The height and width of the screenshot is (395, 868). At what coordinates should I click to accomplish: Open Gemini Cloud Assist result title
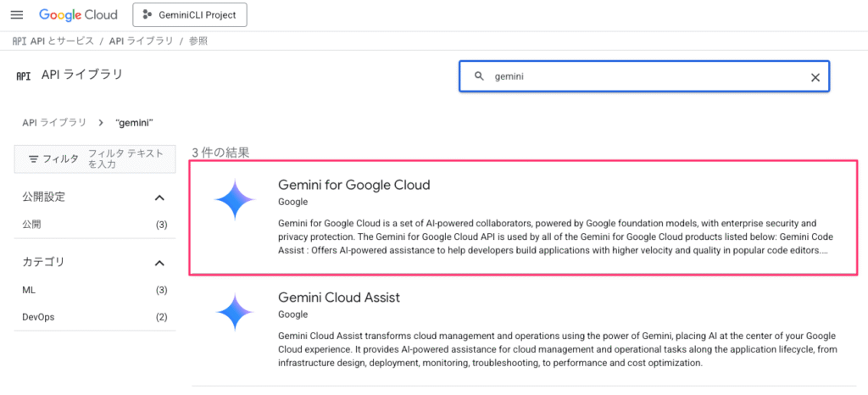[x=339, y=298]
